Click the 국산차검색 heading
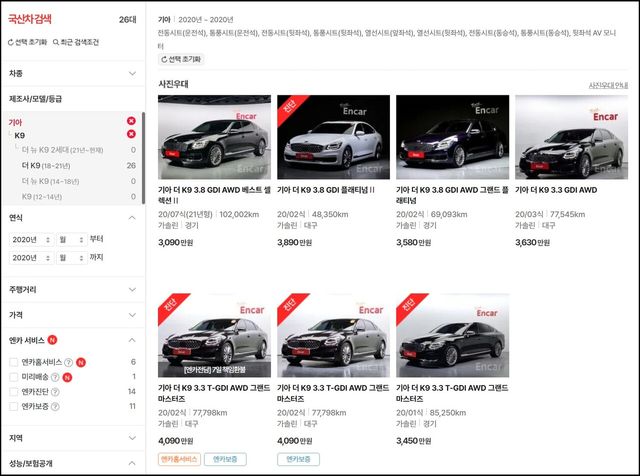640x476 pixels. tap(30, 19)
